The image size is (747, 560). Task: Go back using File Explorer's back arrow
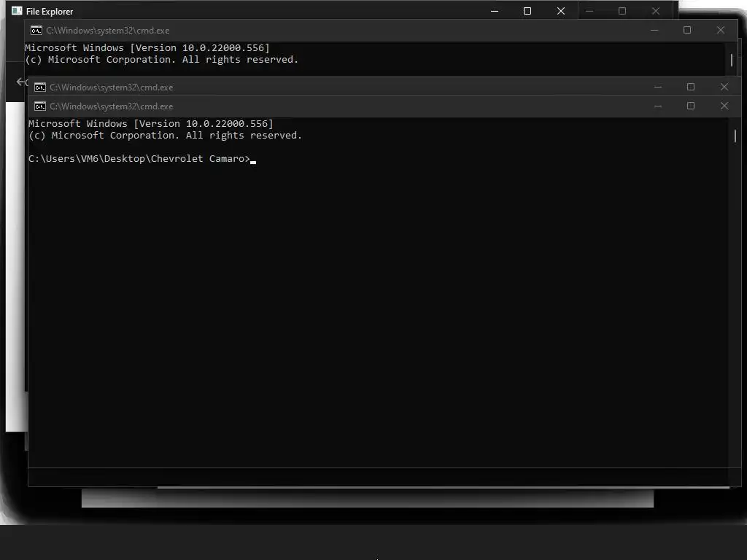click(x=20, y=82)
